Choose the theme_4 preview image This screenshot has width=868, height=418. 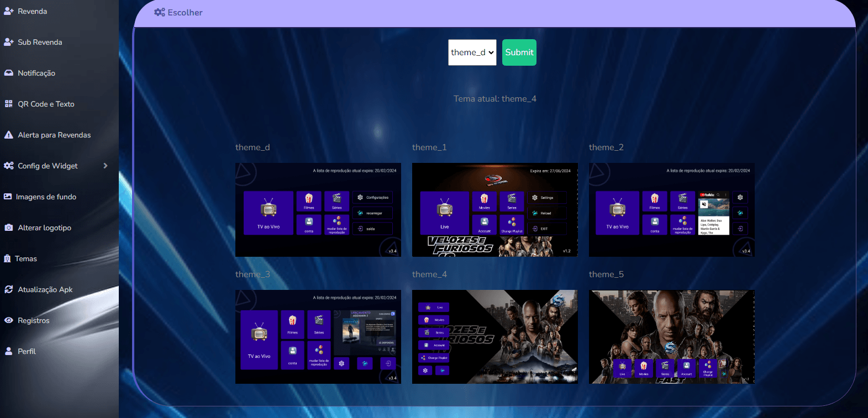(495, 337)
